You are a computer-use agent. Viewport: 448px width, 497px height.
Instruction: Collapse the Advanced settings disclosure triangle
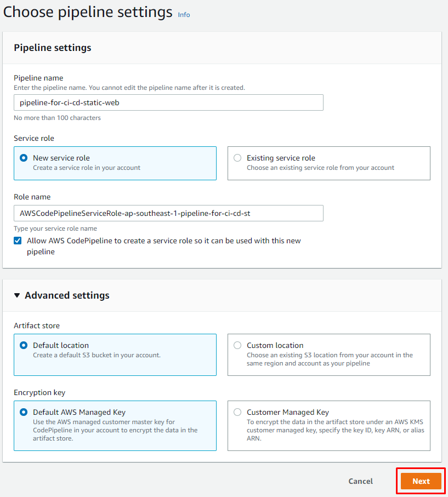point(18,295)
